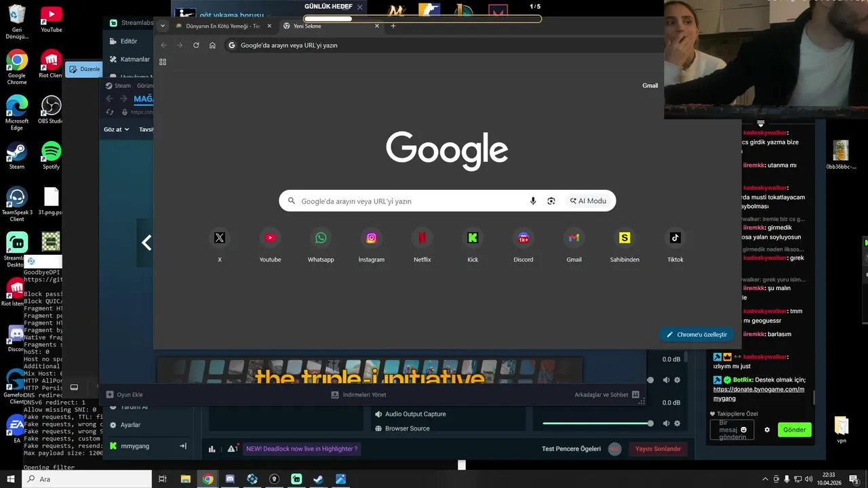Open the mixer settings gear for the bottom audio source
Image resolution: width=868 pixels, height=488 pixels.
click(x=677, y=423)
